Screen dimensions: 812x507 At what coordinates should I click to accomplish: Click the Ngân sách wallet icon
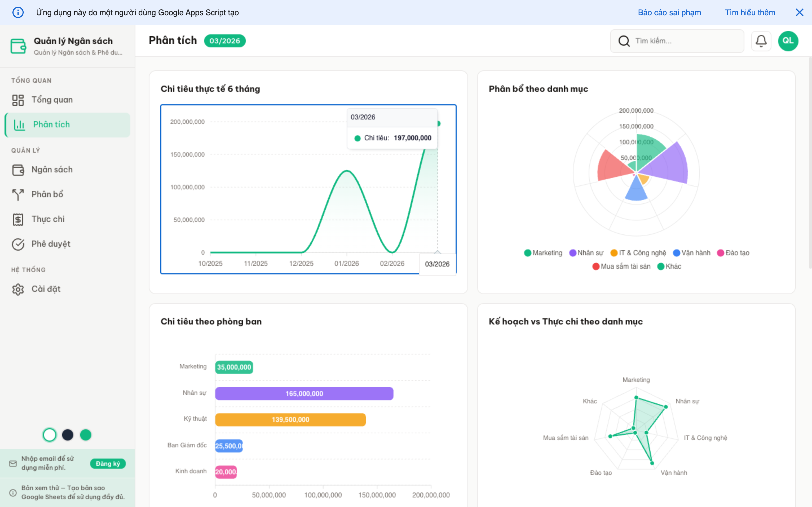[18, 170]
